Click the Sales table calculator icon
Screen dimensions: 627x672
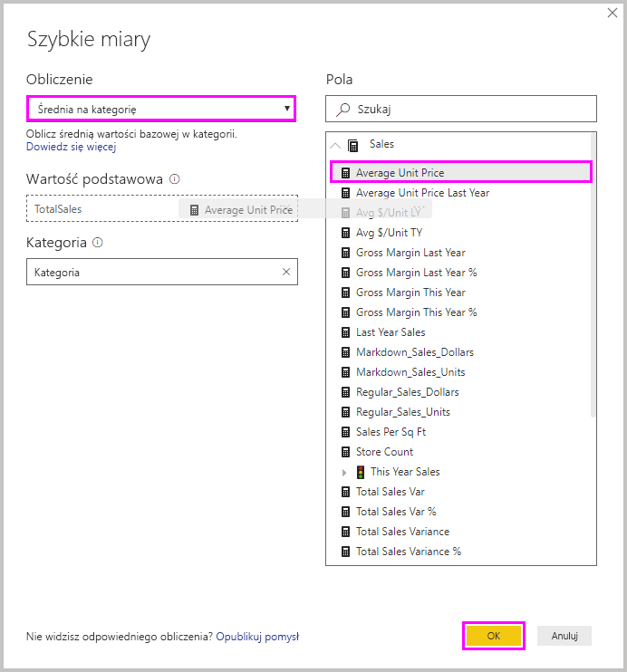(353, 146)
